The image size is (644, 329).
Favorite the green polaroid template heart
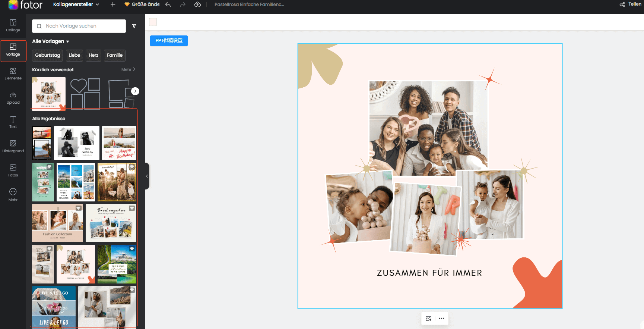pos(50,167)
